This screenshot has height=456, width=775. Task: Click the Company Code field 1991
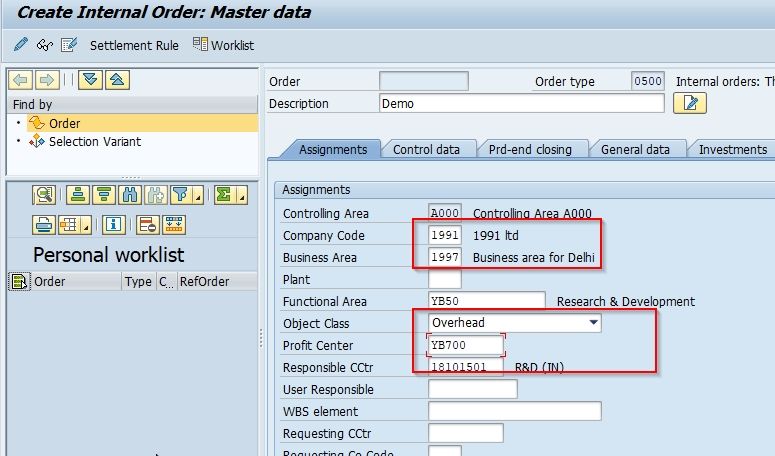coord(445,235)
